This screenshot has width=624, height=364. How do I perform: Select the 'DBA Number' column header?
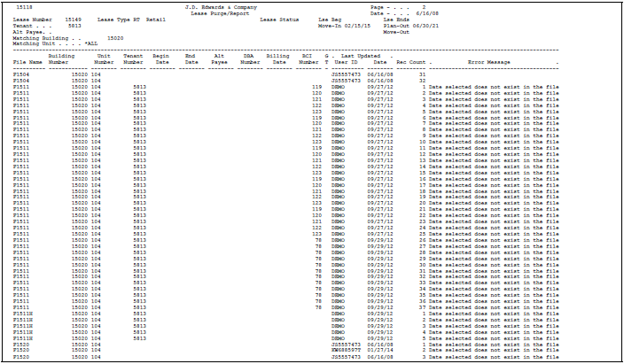coord(250,59)
